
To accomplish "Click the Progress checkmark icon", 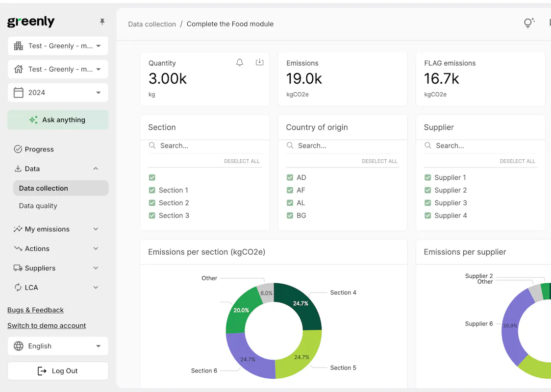I will pos(18,149).
